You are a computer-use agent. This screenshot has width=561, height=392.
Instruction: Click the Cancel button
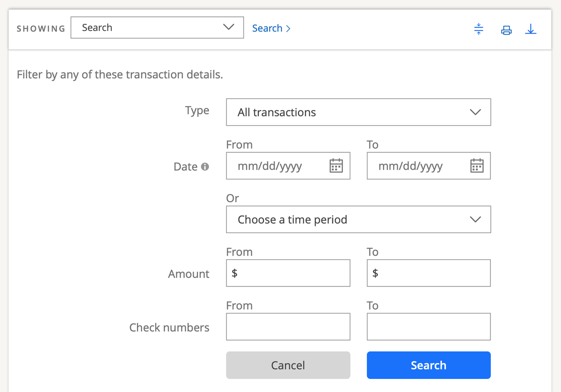click(288, 365)
